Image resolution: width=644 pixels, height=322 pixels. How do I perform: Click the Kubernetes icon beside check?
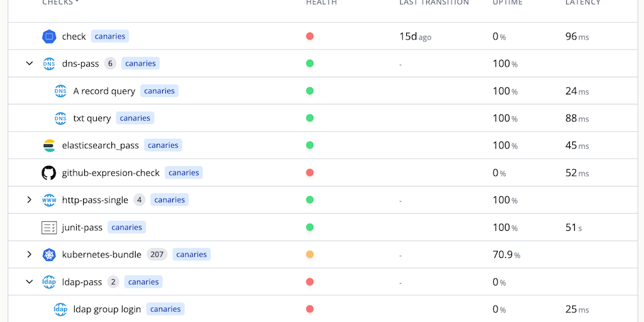(x=49, y=36)
